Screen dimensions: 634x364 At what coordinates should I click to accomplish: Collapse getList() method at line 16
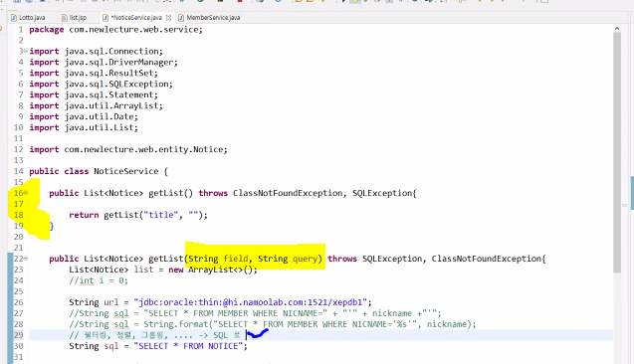coord(26,193)
